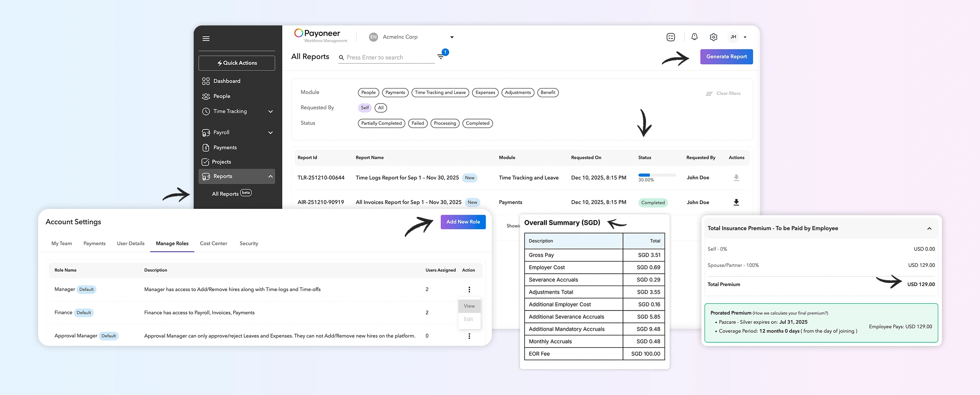Click report ID AIR-251210-90919
The height and width of the screenshot is (395, 980).
click(321, 202)
